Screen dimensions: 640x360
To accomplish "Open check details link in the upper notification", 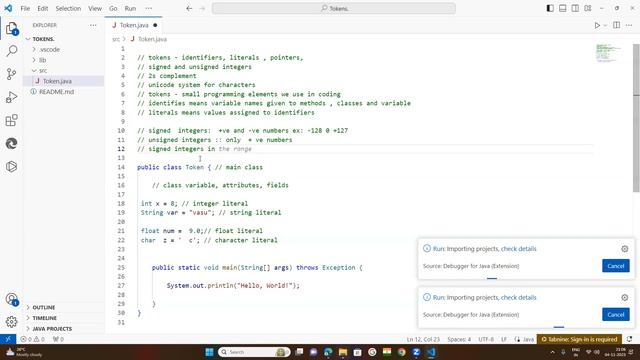I will 518,249.
